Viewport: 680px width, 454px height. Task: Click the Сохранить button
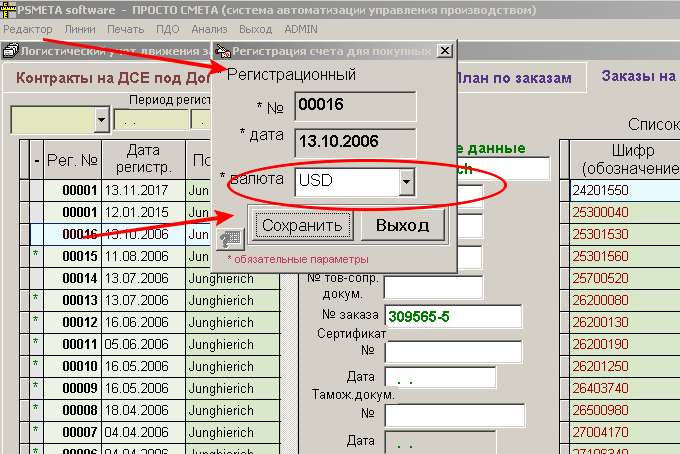pyautogui.click(x=302, y=225)
